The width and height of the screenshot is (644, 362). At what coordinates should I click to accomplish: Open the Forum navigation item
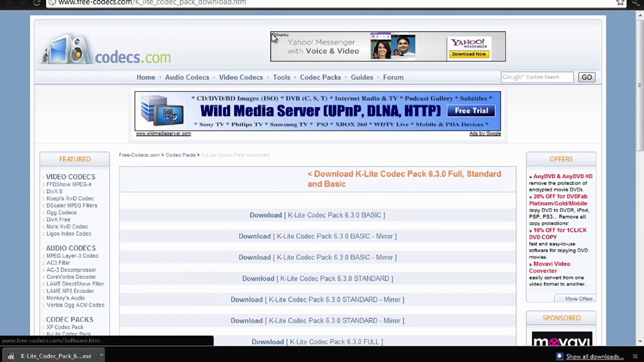tap(393, 77)
